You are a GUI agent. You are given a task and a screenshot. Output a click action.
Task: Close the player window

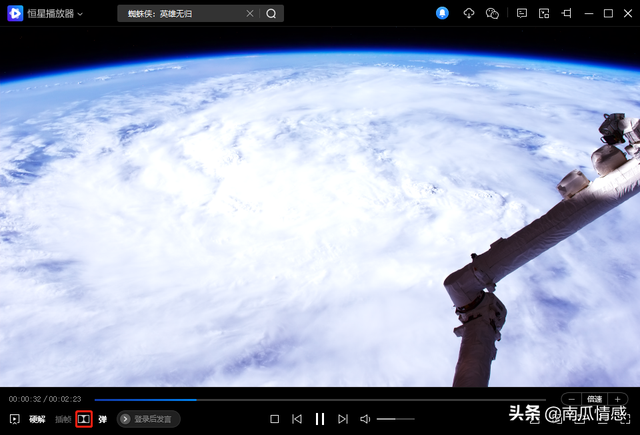click(x=628, y=13)
